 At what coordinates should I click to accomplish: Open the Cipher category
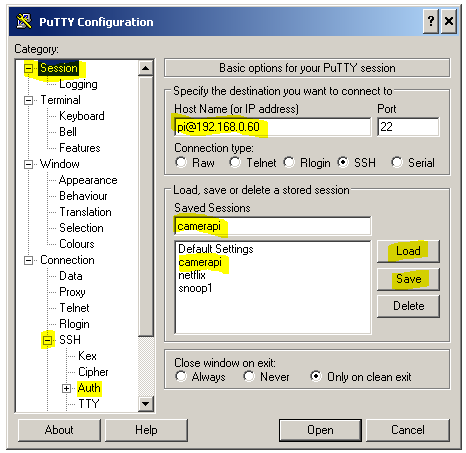(93, 372)
